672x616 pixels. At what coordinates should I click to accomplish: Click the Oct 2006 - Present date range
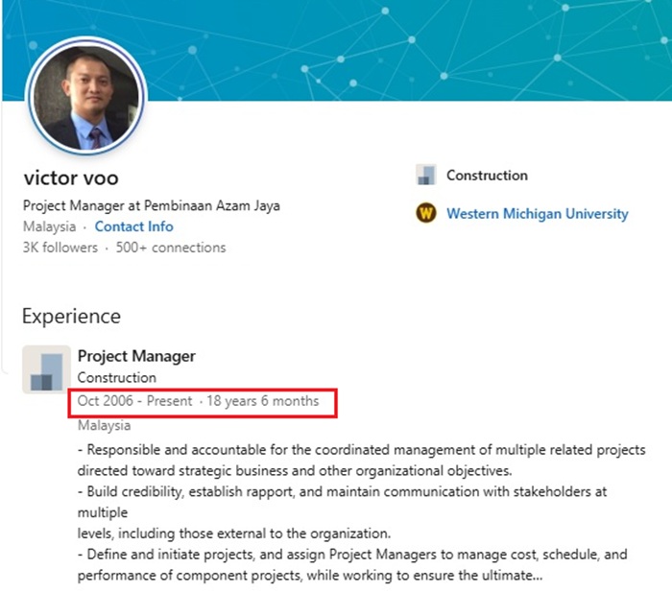[x=134, y=401]
